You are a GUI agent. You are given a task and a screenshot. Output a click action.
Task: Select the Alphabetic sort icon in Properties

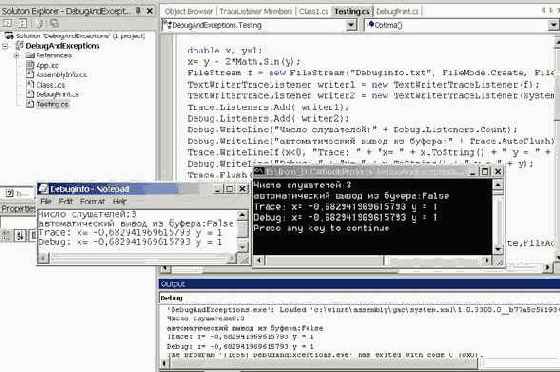coord(21,235)
